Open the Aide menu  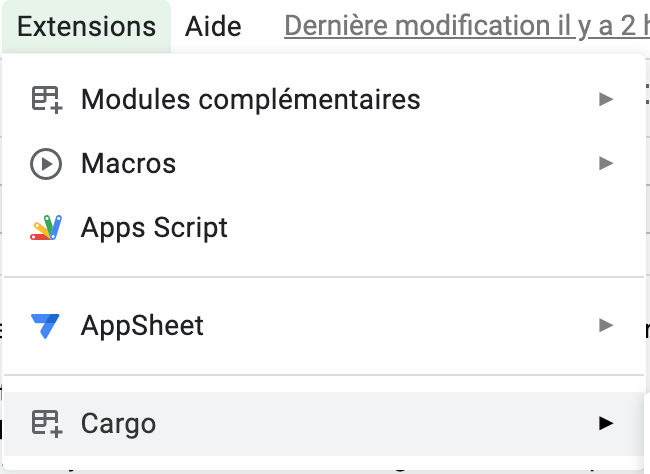(x=213, y=26)
